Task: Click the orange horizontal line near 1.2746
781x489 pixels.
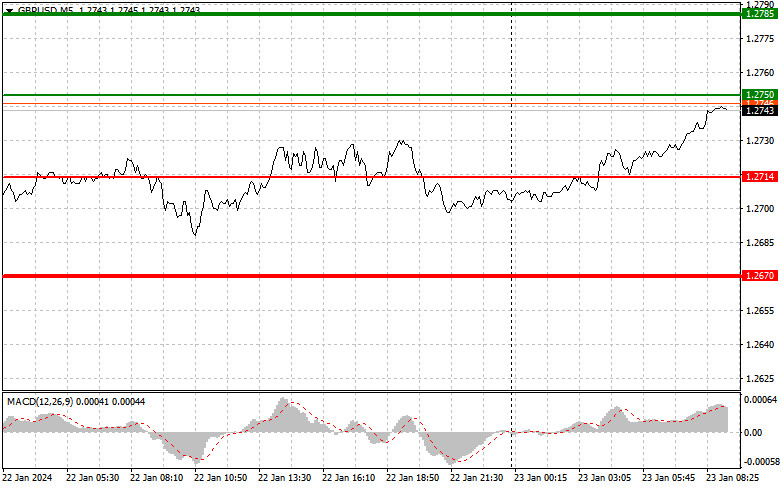Action: [x=372, y=104]
